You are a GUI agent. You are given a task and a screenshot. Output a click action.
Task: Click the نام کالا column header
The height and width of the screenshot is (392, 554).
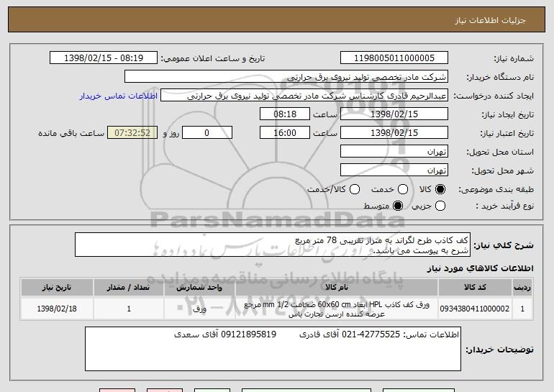tap(337, 288)
